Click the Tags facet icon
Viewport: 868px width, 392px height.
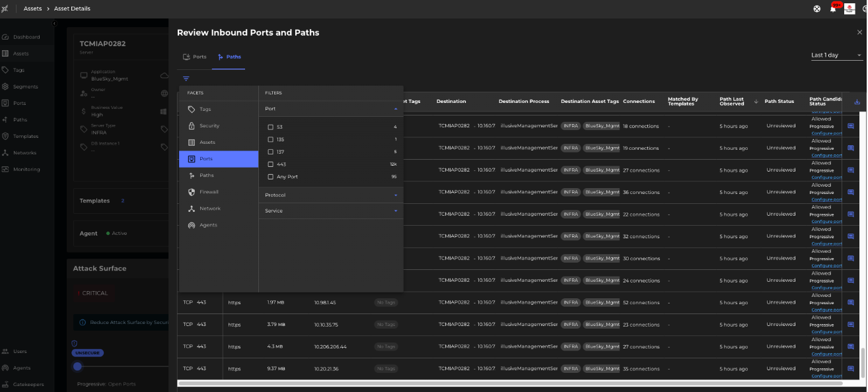192,110
